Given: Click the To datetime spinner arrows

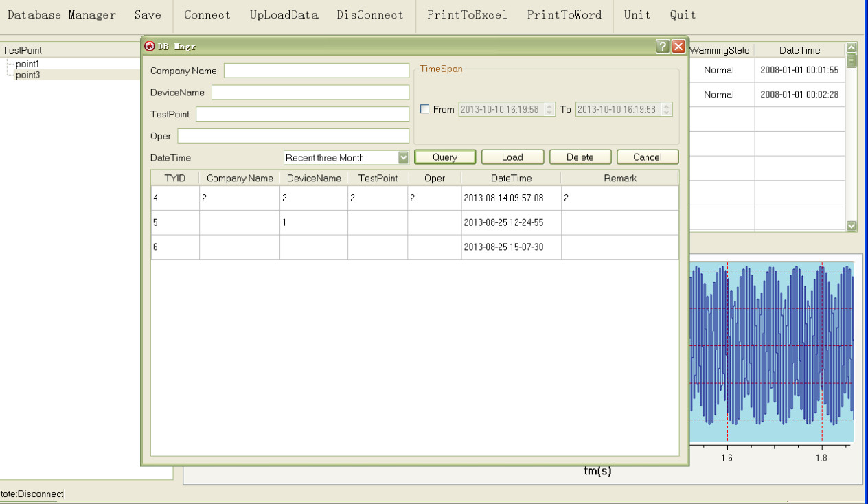Looking at the screenshot, I should click(x=666, y=109).
